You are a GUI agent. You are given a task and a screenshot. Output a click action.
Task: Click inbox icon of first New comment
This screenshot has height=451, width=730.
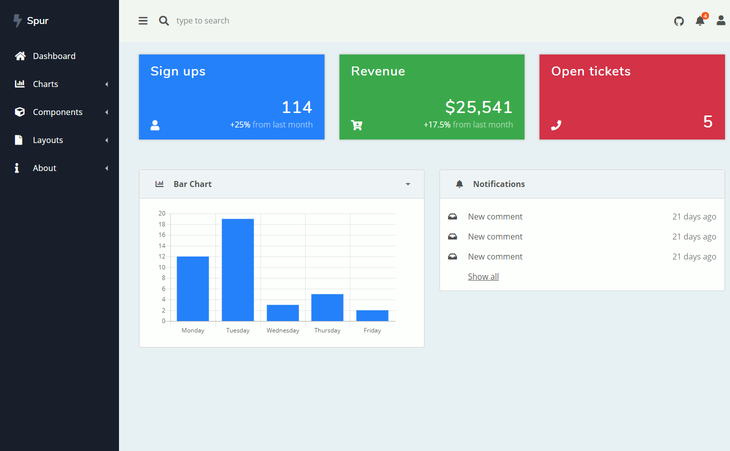pyautogui.click(x=453, y=216)
